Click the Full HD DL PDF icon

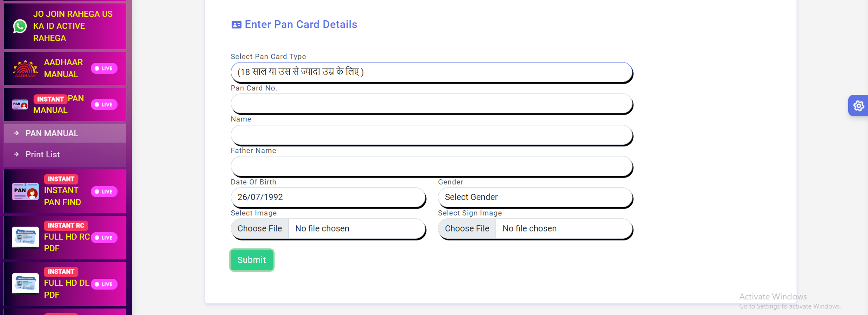click(25, 284)
